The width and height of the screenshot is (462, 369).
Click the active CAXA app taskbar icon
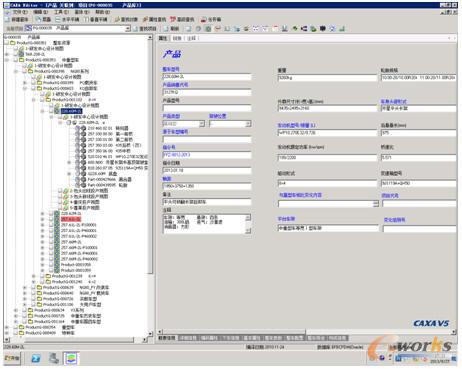(71, 359)
